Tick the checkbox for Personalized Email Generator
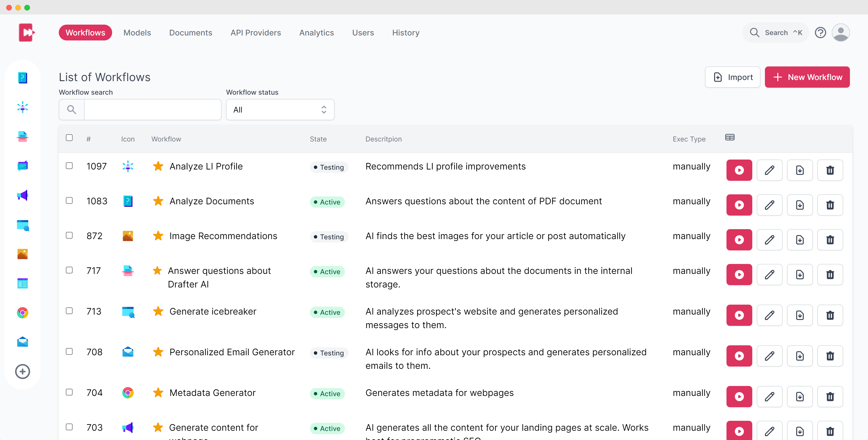868x440 pixels. [69, 351]
